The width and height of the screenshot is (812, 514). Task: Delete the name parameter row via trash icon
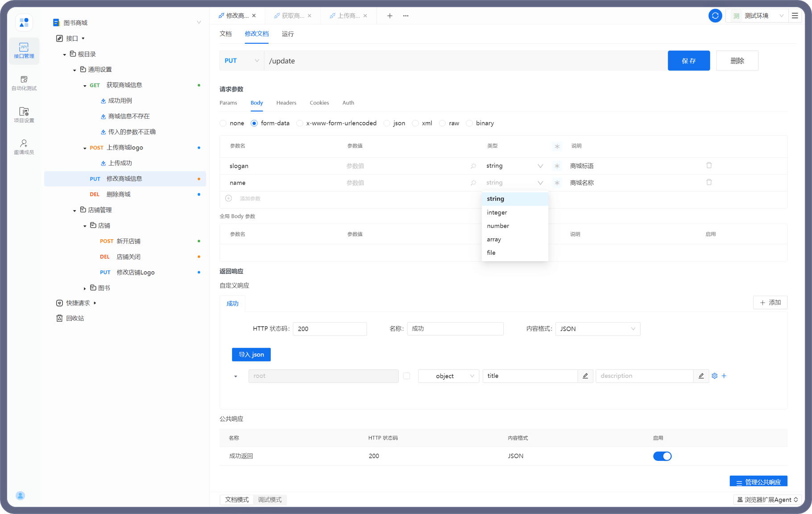(x=709, y=182)
